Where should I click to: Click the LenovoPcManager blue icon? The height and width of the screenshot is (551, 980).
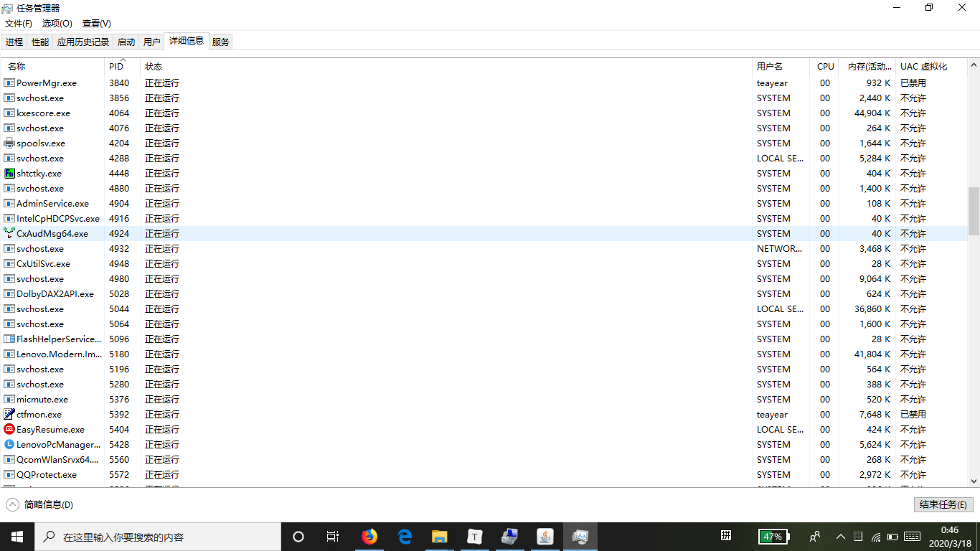9,445
